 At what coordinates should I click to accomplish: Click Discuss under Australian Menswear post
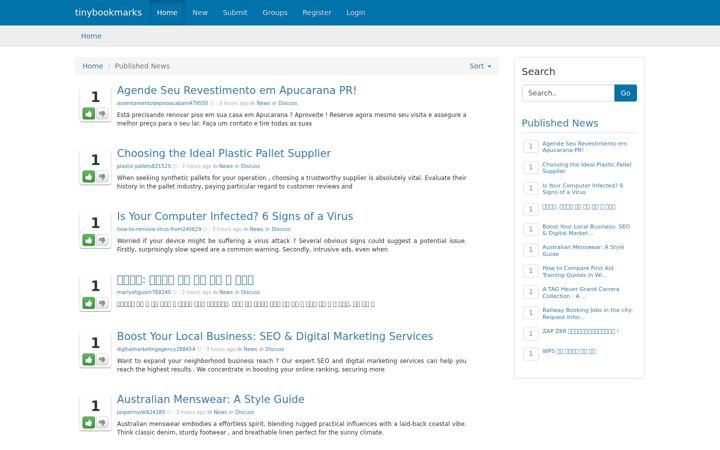click(x=244, y=412)
